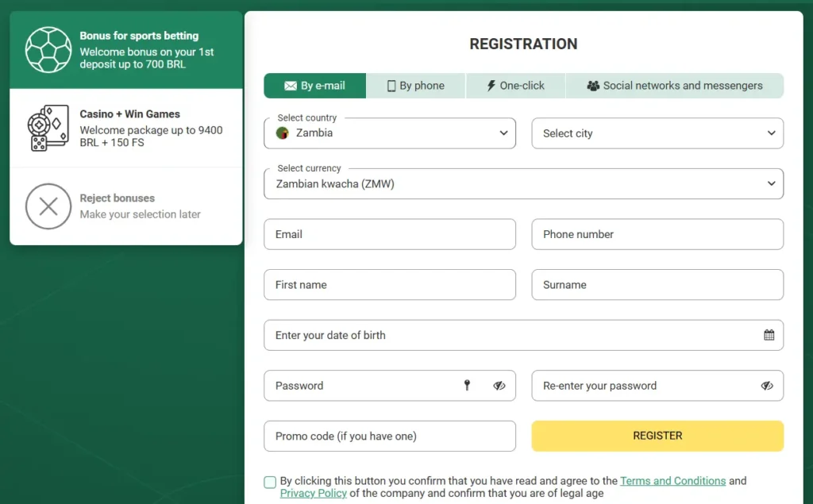The image size is (813, 504).
Task: Click the reject bonuses X circle icon
Action: tap(48, 206)
